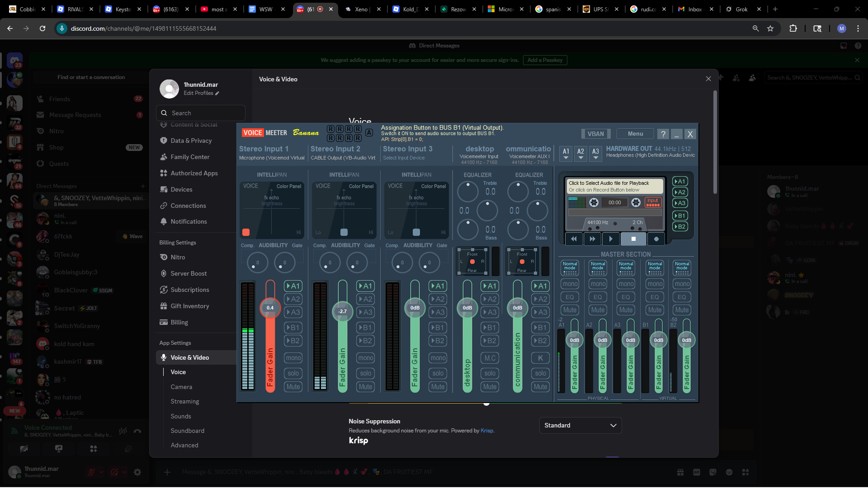This screenshot has width=868, height=488.
Task: Open the Chrome three-dot menu
Action: tap(858, 28)
